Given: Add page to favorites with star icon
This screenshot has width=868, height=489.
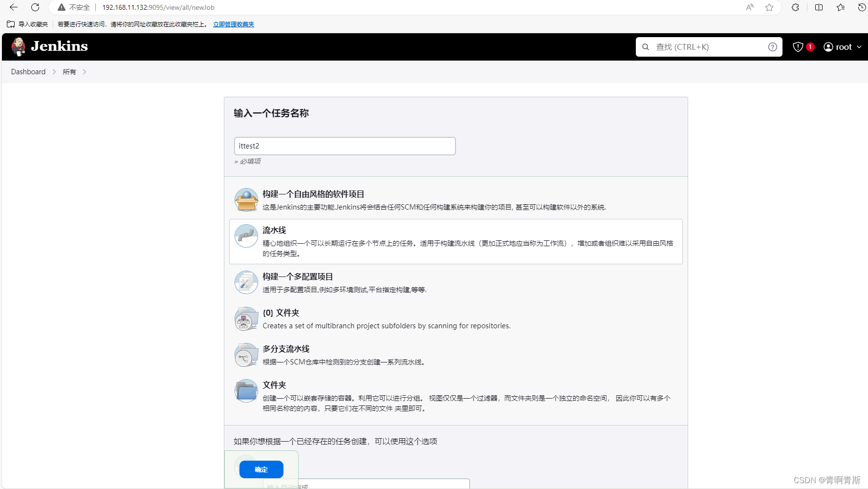Looking at the screenshot, I should click(x=769, y=7).
